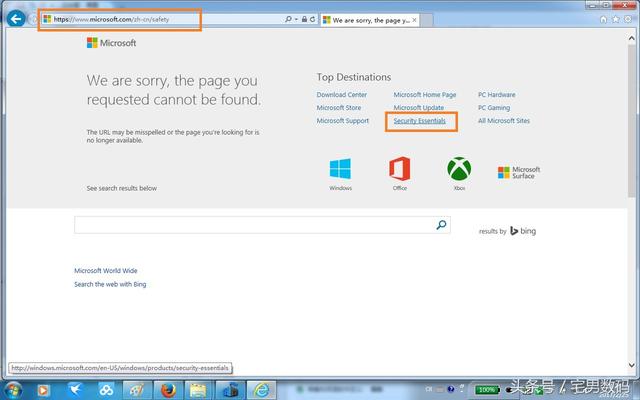
Task: Click the Internet Explorer taskbar icon
Action: coord(261,390)
